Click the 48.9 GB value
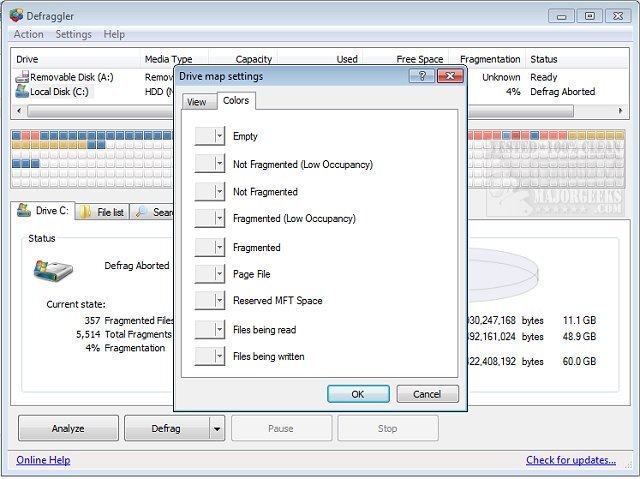The width and height of the screenshot is (640, 479). click(x=579, y=336)
